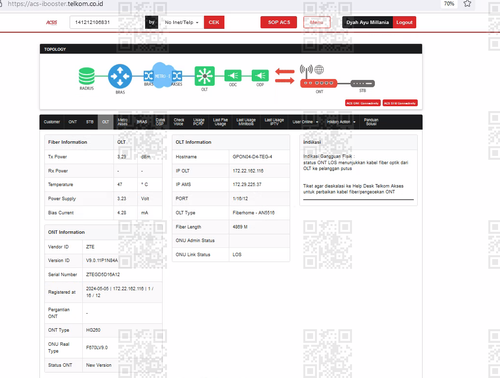Expand the User Online dropdown tab
Viewport: 500px width, 378px height.
305,122
